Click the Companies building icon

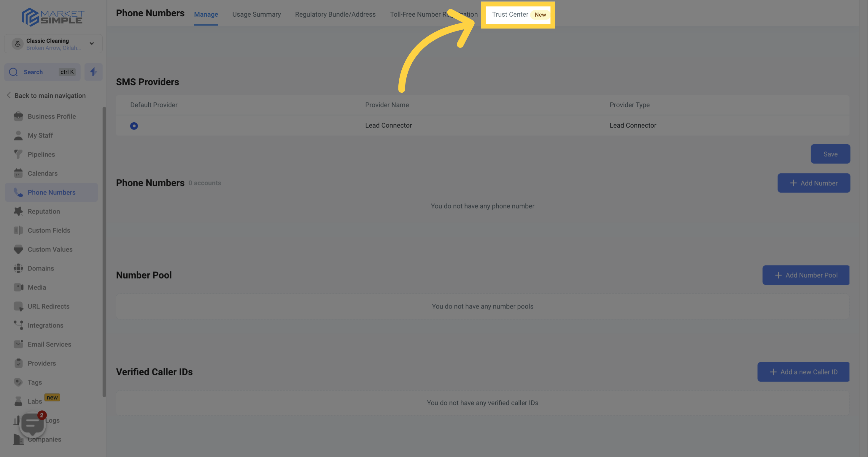point(18,439)
